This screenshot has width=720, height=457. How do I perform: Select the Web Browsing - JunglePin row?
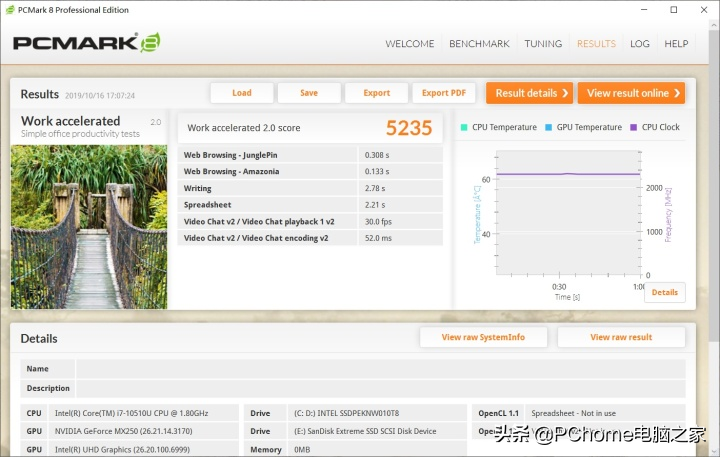tap(310, 155)
